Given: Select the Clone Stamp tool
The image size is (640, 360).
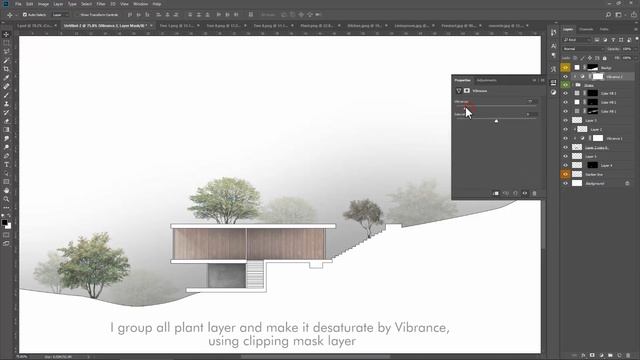Looking at the screenshot, I should pyautogui.click(x=6, y=104).
